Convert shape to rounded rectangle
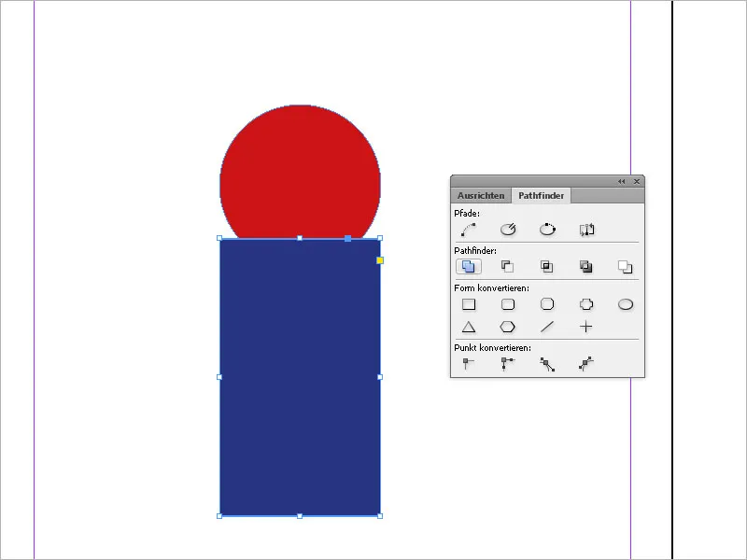Viewport: 747px width, 560px height. [x=508, y=304]
